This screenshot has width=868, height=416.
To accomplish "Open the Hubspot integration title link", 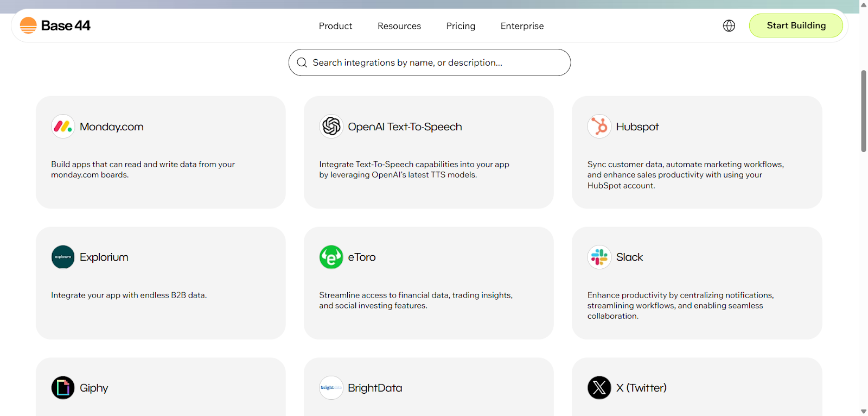I will click(x=637, y=127).
